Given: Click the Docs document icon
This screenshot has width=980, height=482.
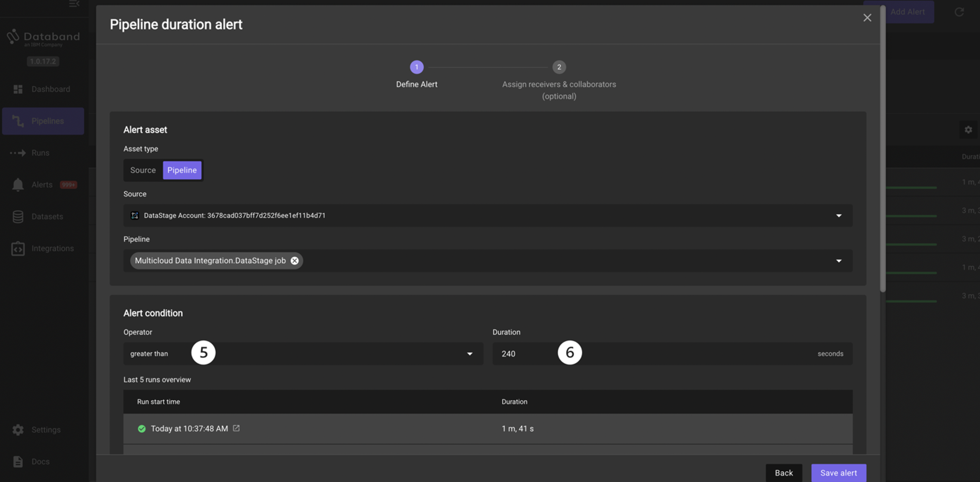Looking at the screenshot, I should (x=18, y=462).
